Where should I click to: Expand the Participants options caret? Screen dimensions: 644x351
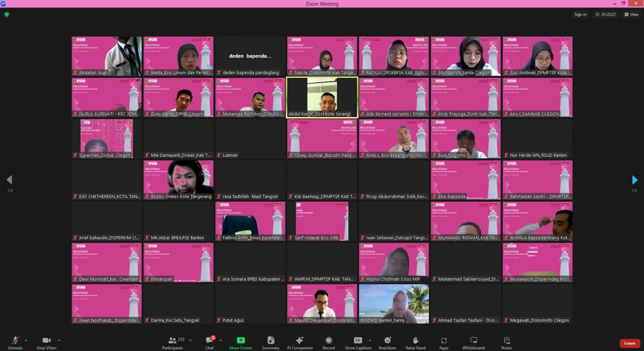(190, 340)
